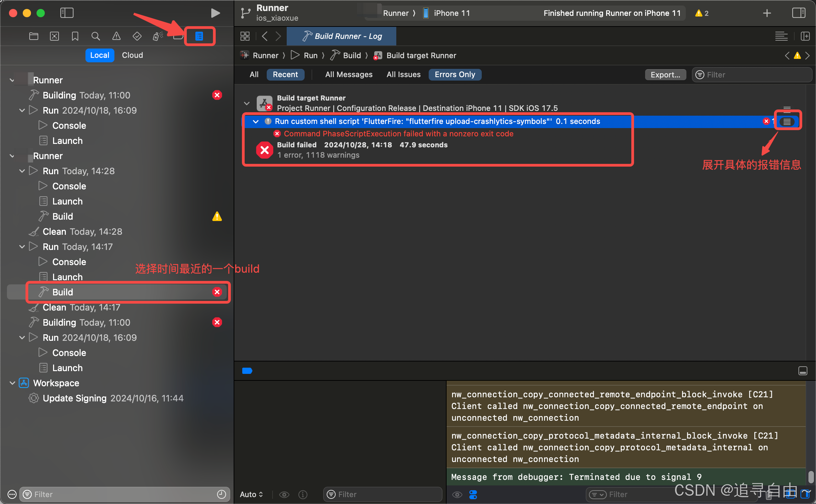Open the Debug navigator spray icon

click(158, 36)
